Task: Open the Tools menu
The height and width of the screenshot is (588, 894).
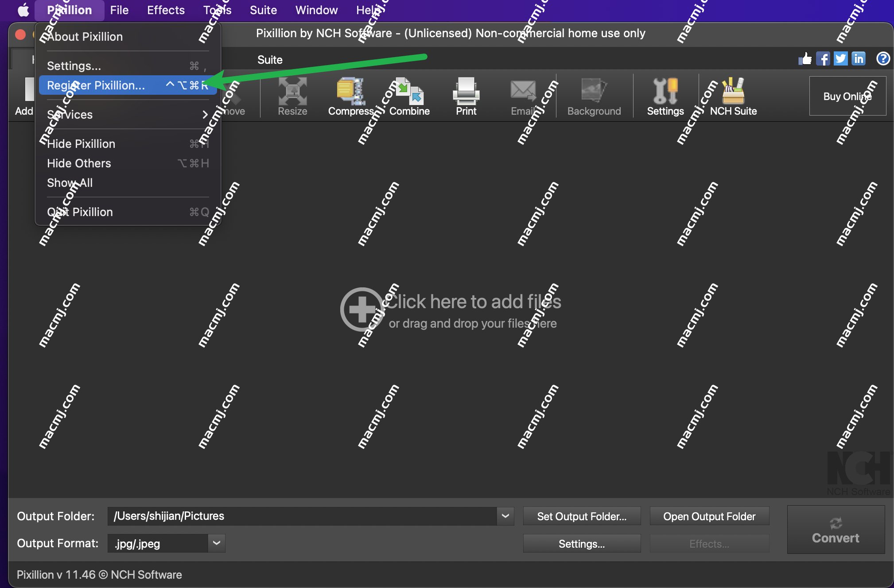Action: coord(217,10)
